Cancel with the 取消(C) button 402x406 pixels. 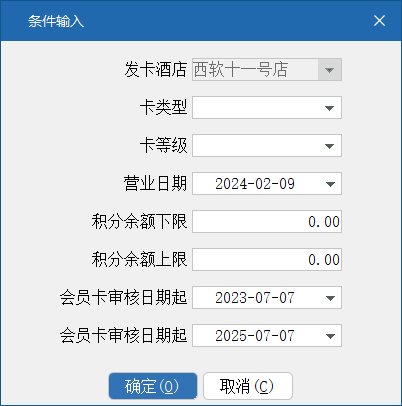click(248, 386)
